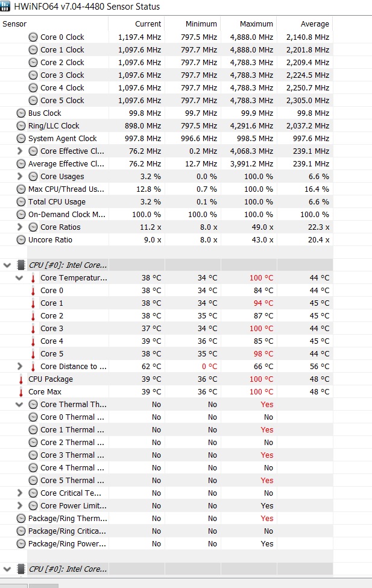Click the Ring/LLC Clock sensor icon
372x588 pixels.
[22, 125]
